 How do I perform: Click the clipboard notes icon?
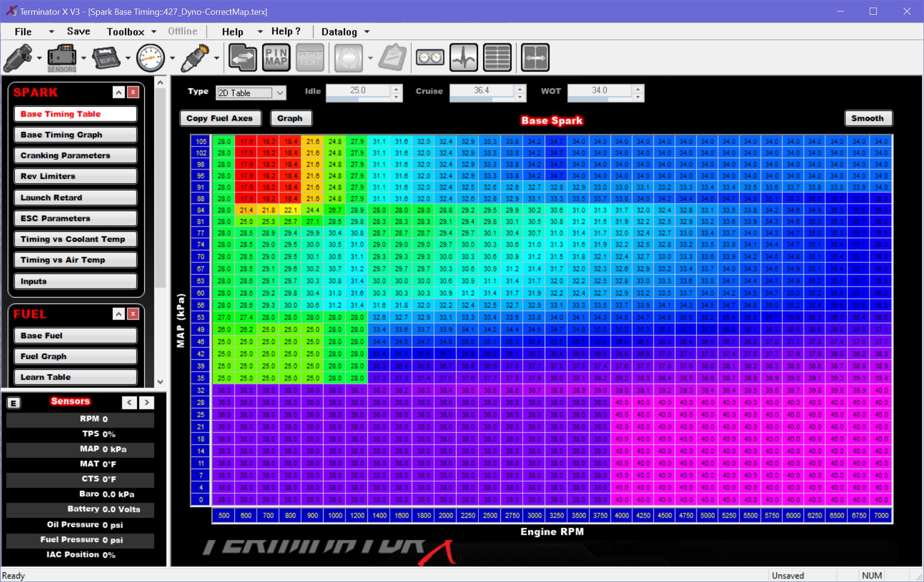pos(393,58)
